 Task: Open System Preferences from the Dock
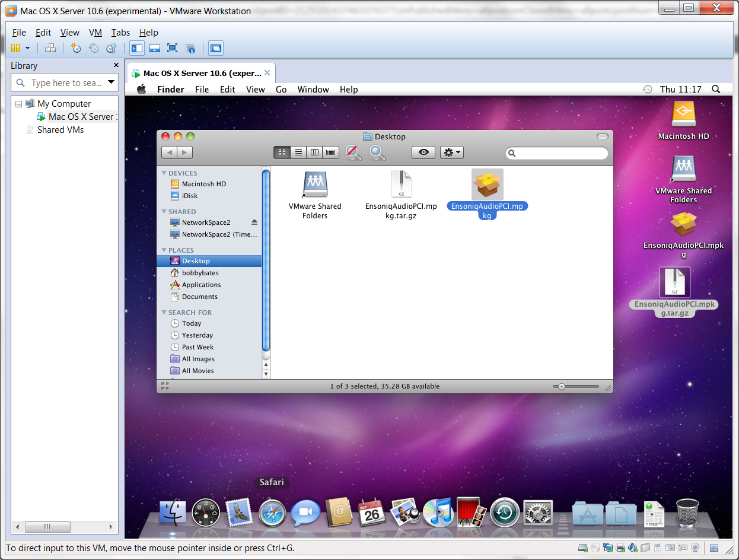pyautogui.click(x=538, y=512)
